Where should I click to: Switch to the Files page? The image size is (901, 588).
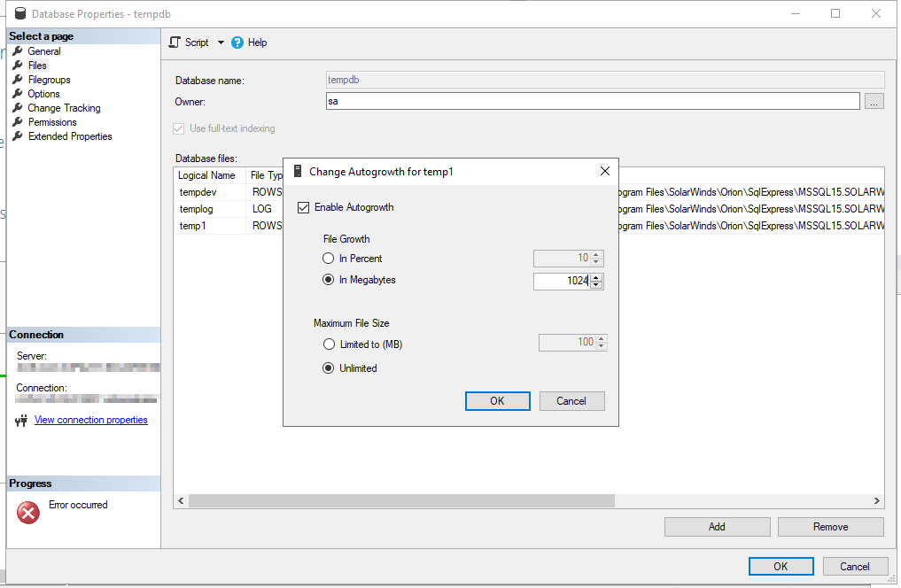(38, 65)
